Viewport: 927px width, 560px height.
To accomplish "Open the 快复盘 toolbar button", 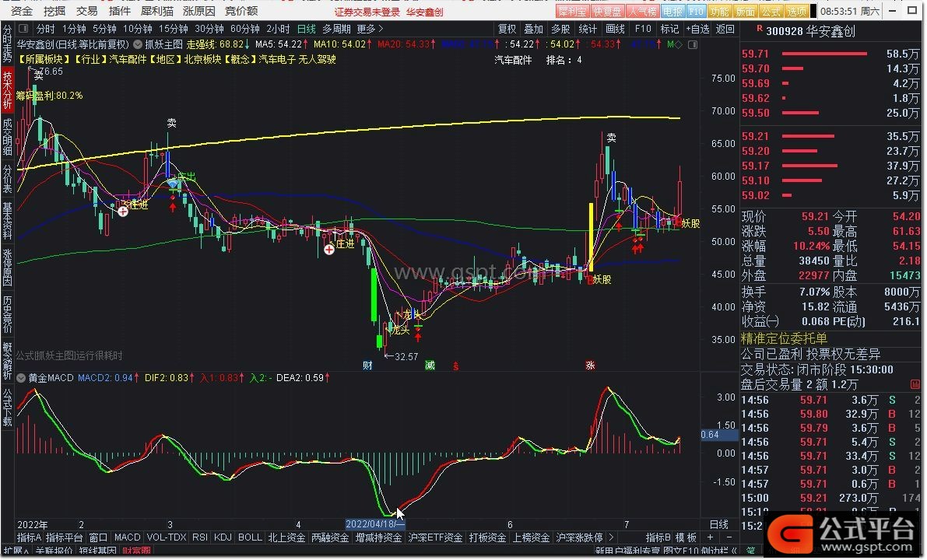I will tap(607, 11).
